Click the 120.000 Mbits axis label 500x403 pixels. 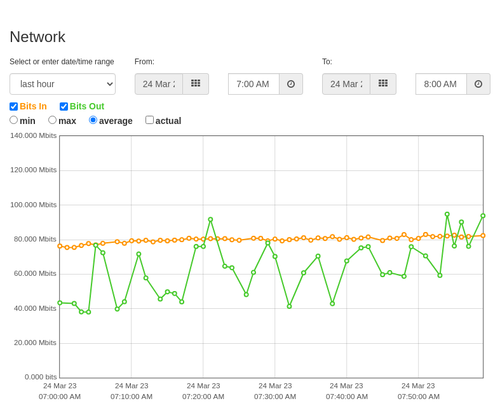(x=33, y=170)
